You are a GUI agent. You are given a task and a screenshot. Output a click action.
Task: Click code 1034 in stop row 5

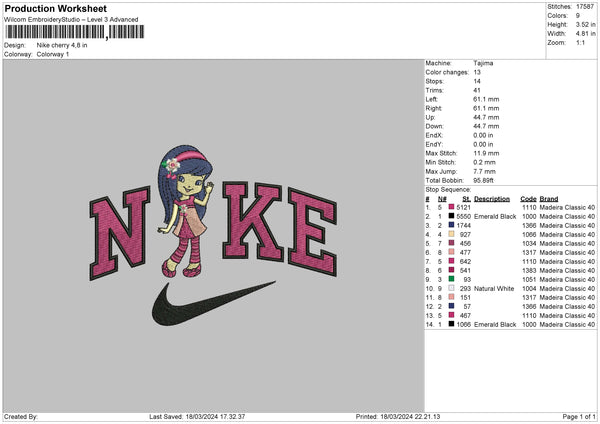[529, 243]
